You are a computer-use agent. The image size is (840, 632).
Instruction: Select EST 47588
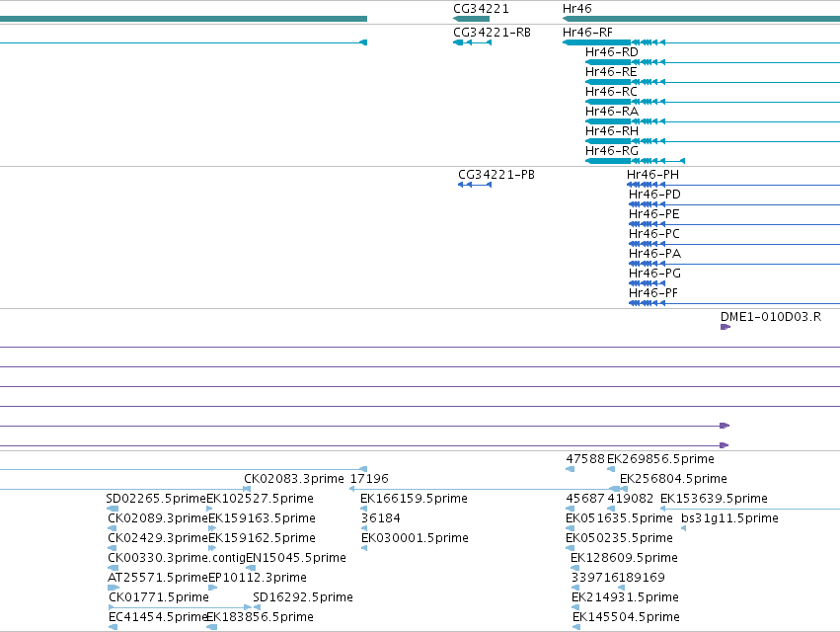coord(585,459)
